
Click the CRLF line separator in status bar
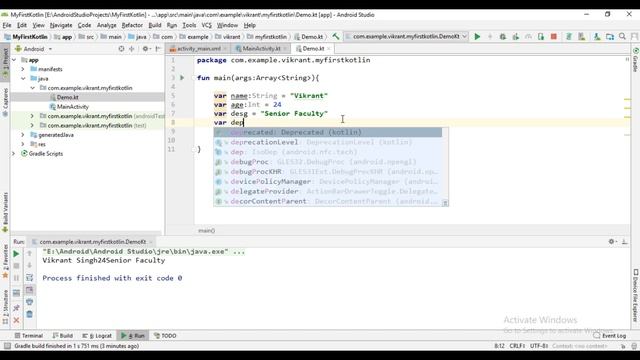tap(517, 346)
